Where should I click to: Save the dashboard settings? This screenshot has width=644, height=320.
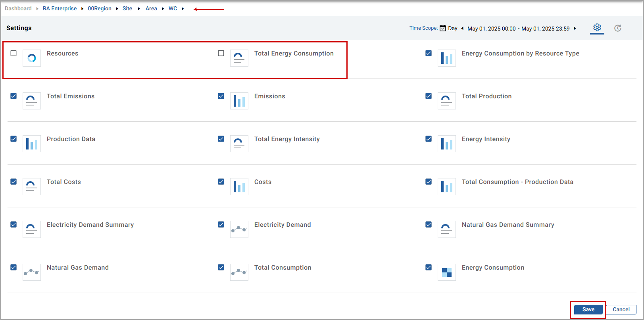point(588,310)
